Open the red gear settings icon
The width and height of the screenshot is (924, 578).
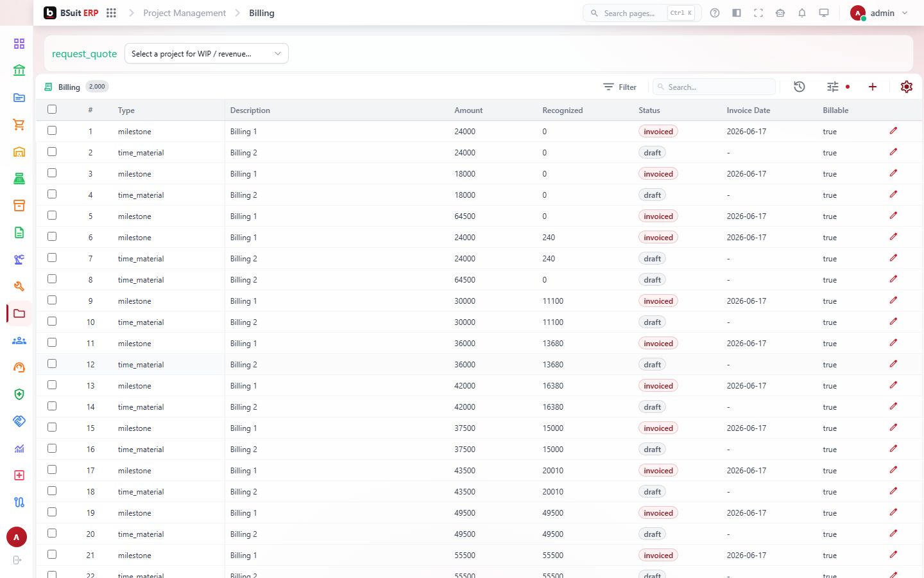click(x=907, y=87)
